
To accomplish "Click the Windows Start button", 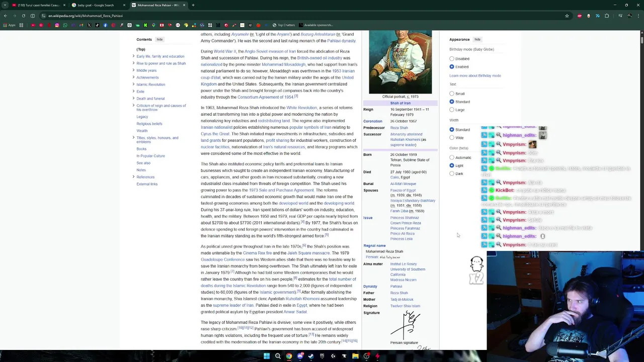I will coord(267,356).
